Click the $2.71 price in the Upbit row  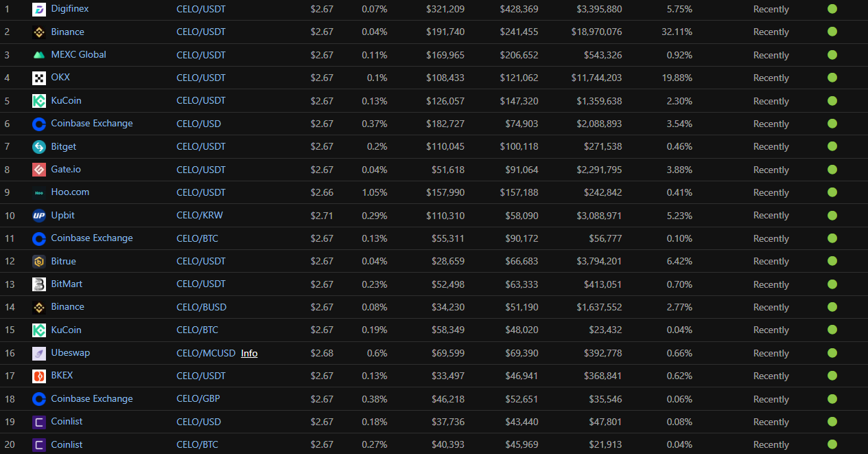pyautogui.click(x=322, y=216)
